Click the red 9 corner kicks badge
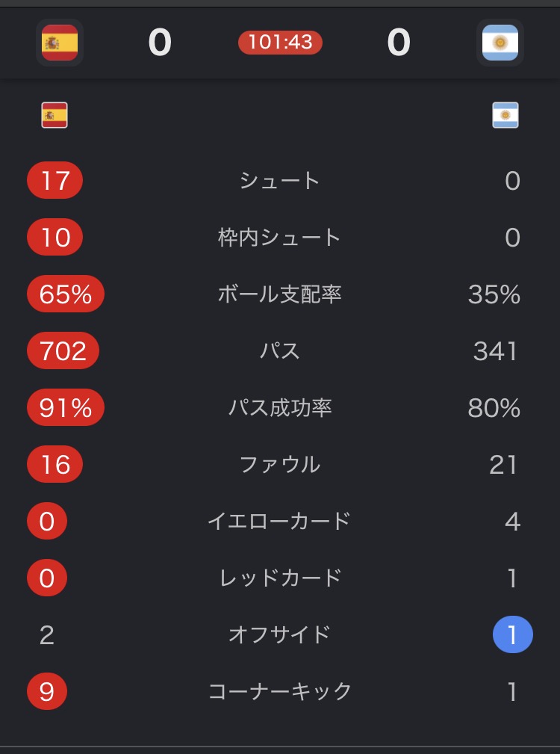The image size is (560, 754). point(46,691)
